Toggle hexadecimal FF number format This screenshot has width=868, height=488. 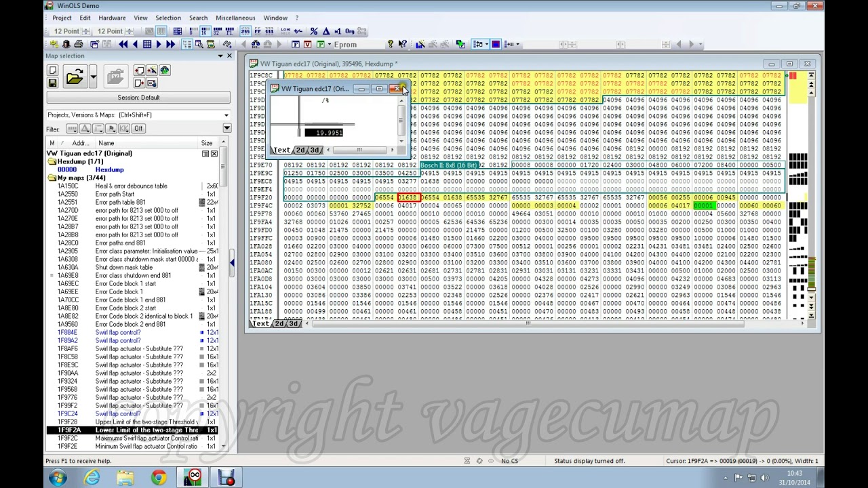258,31
